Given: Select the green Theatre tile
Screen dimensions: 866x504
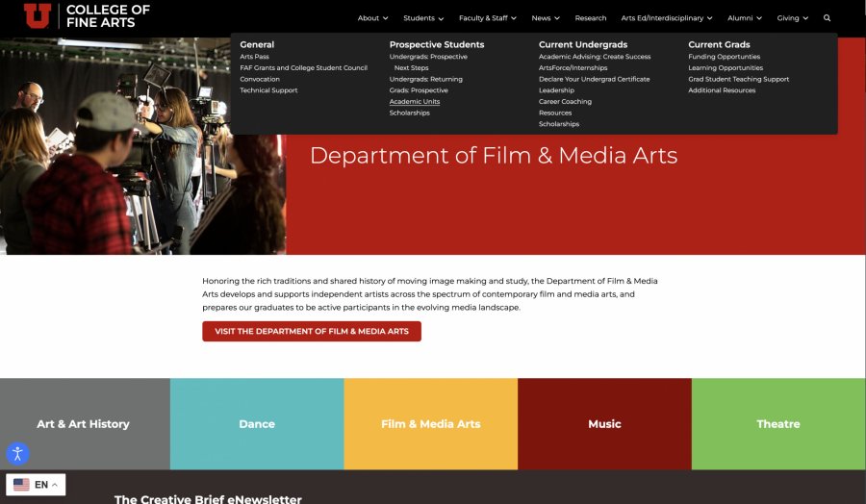Looking at the screenshot, I should [x=777, y=424].
